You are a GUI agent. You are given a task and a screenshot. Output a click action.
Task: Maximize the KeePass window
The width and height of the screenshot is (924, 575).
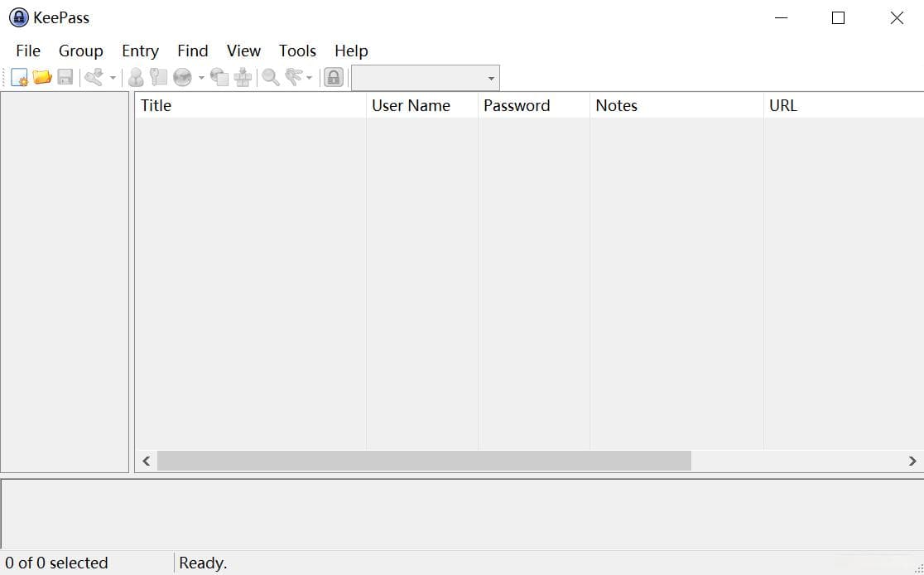coord(838,17)
